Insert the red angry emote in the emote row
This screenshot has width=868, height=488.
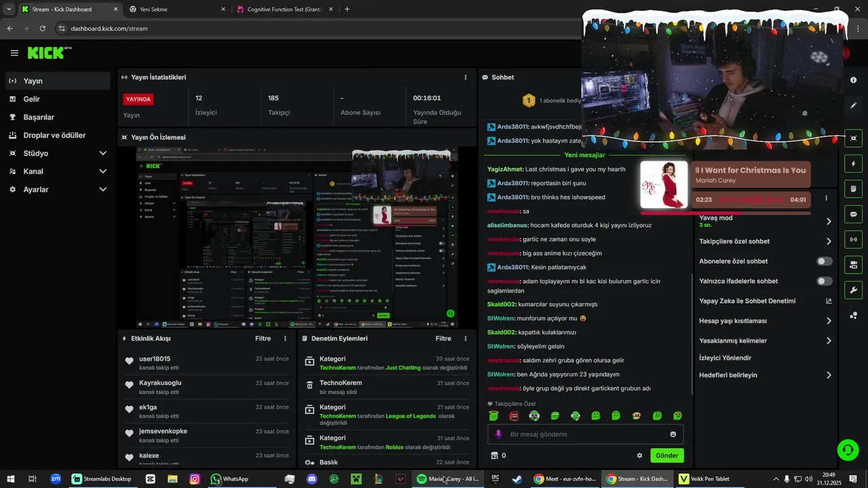(x=514, y=415)
